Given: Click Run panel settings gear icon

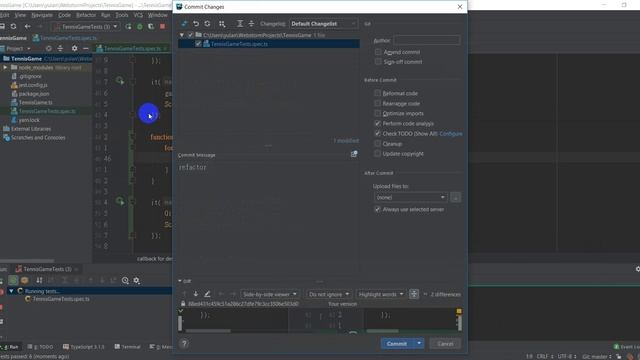Looking at the screenshot, I should [137, 280].
